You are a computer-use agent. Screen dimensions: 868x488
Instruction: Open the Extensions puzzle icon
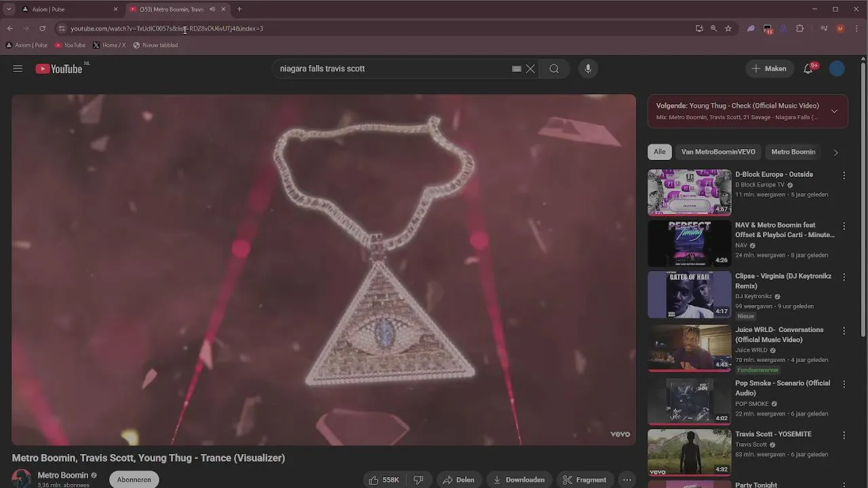[x=800, y=28]
